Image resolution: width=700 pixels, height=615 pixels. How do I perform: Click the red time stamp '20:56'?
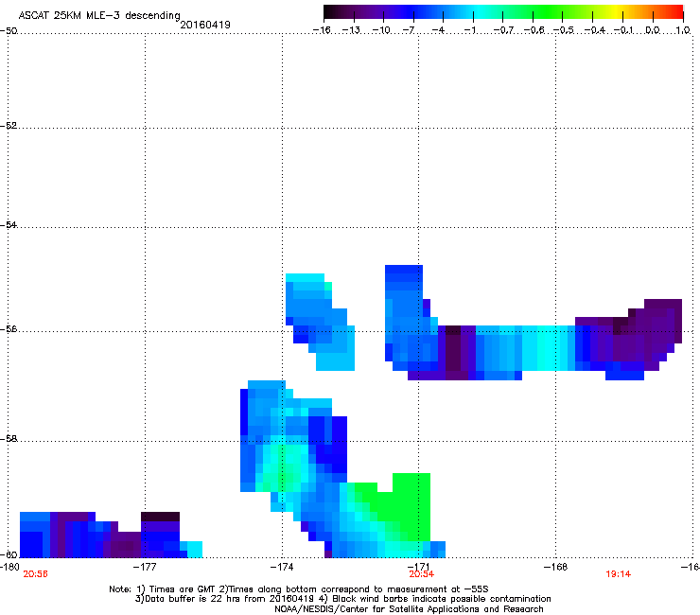(x=35, y=574)
